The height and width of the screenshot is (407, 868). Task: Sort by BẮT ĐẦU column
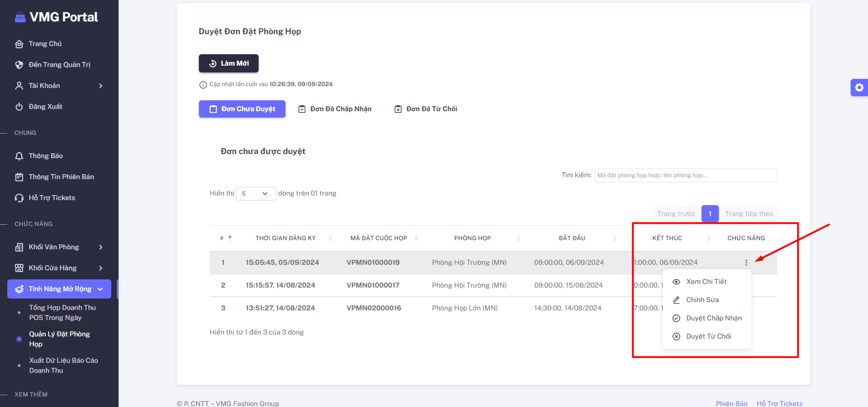click(615, 238)
